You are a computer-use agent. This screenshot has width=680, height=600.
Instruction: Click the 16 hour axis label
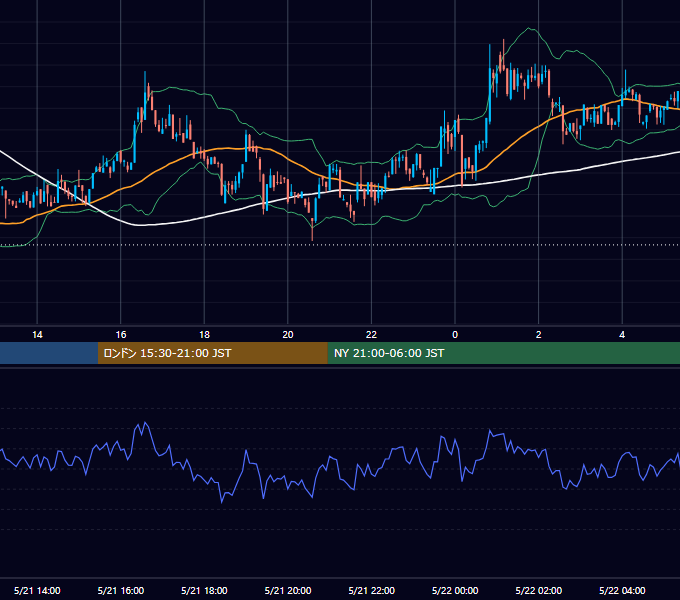[x=121, y=335]
